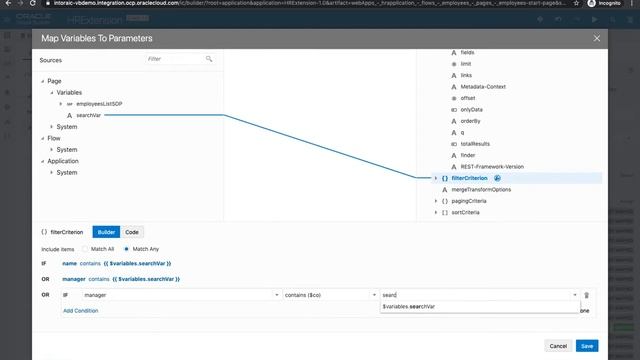Click the sortCriteria array type icon
640x360 pixels.
coord(445,213)
